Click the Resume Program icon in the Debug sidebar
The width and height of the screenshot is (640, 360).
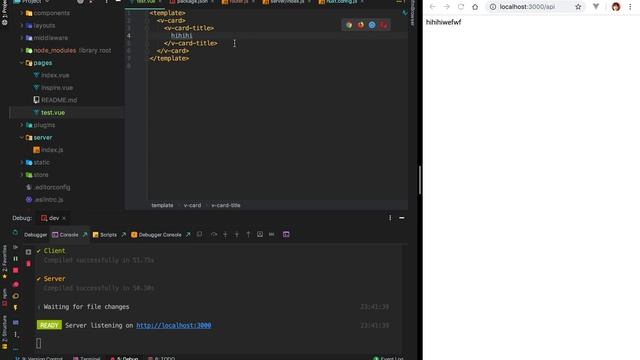point(16,247)
